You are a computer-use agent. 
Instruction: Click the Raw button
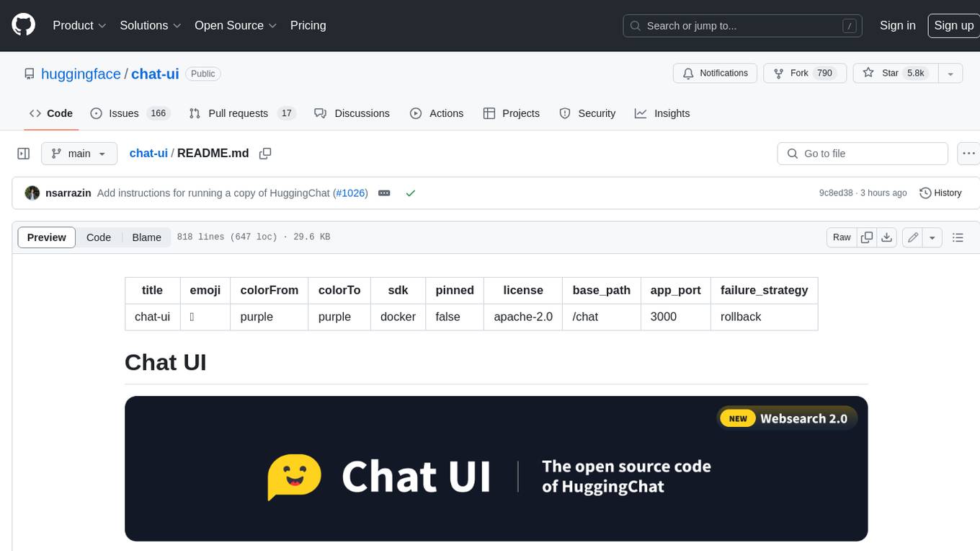(x=842, y=237)
